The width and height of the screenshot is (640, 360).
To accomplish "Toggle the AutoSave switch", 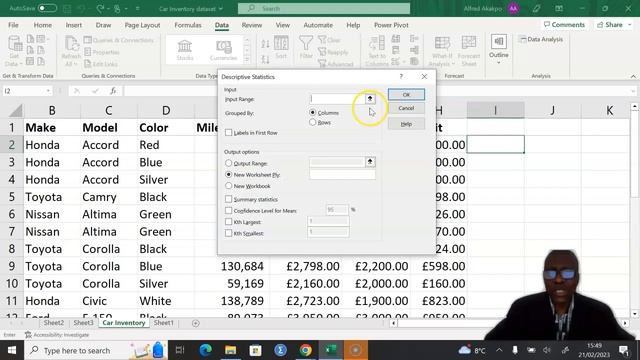I will point(47,8).
